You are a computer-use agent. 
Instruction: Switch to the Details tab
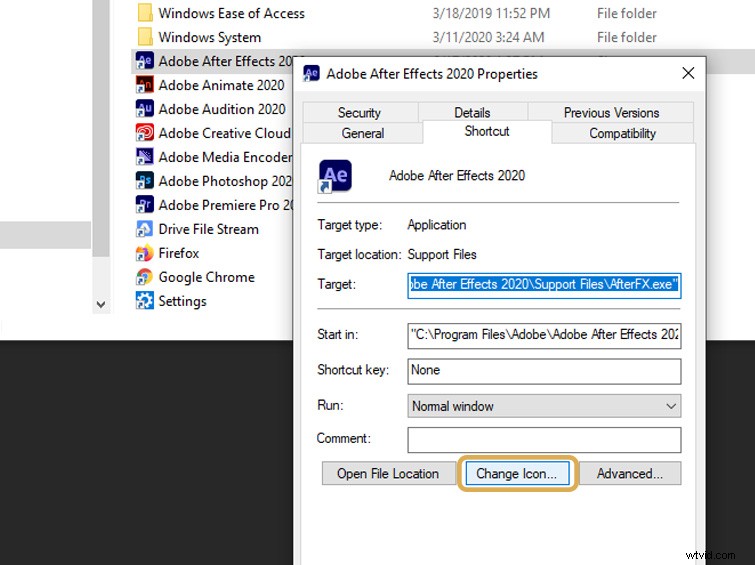(472, 112)
